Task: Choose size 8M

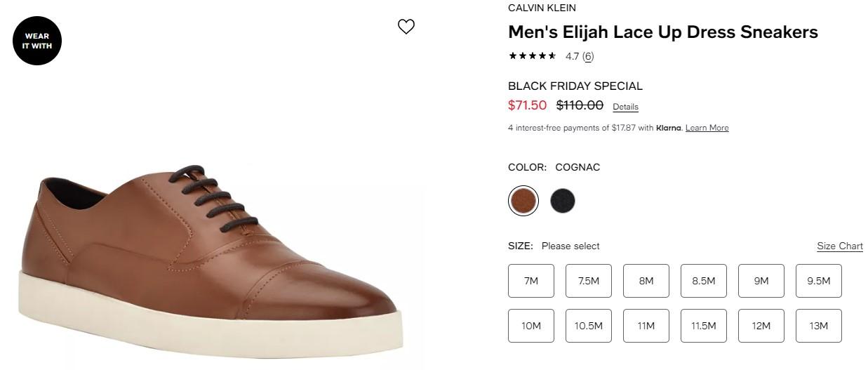Action: click(646, 281)
